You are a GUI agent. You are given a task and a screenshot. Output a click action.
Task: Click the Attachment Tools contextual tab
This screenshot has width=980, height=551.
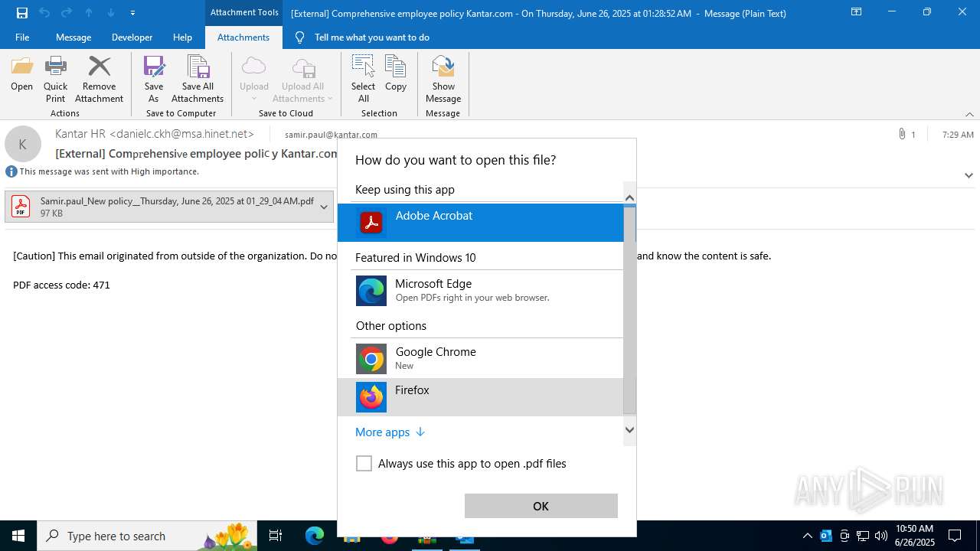pyautogui.click(x=244, y=12)
